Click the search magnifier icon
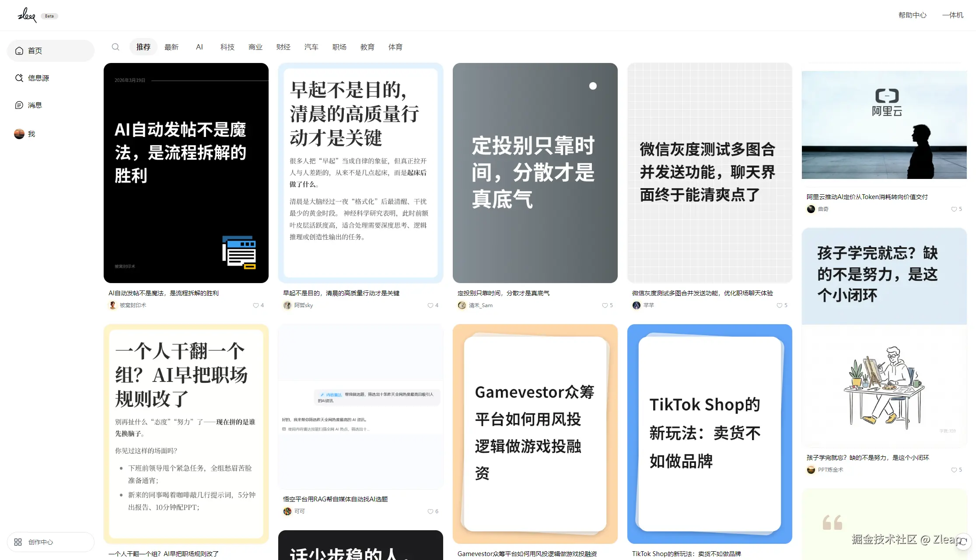 [115, 47]
